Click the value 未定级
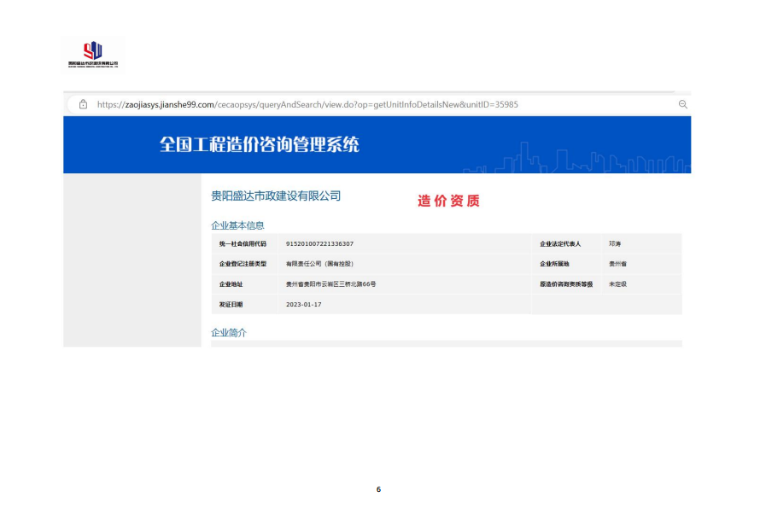Screen dimensions: 760x532 617,284
